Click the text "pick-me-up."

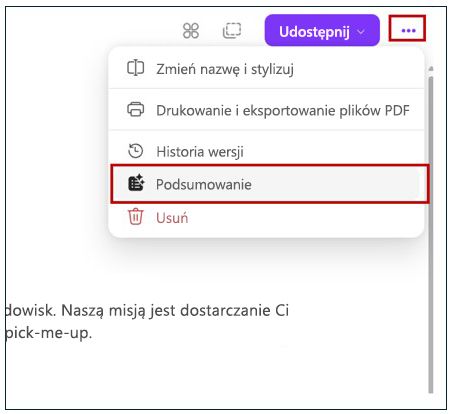[49, 333]
